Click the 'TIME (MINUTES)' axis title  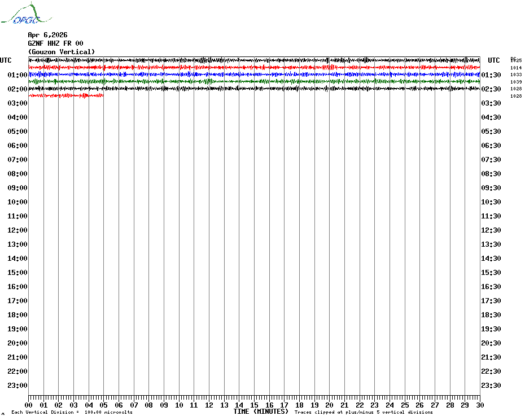[261, 412]
